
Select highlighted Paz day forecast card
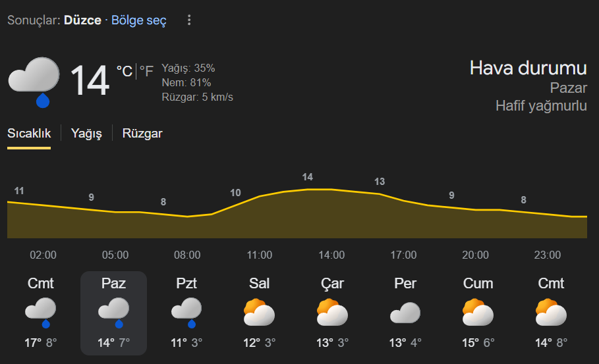click(x=113, y=313)
